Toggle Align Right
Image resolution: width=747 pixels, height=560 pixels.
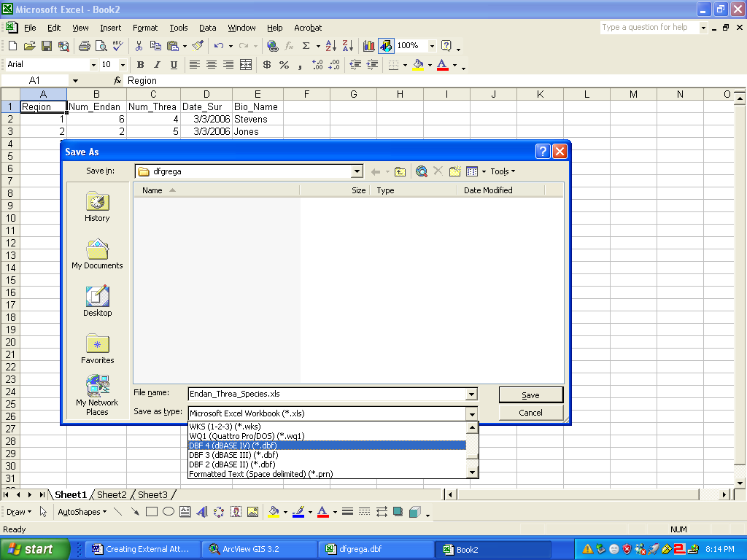[228, 65]
